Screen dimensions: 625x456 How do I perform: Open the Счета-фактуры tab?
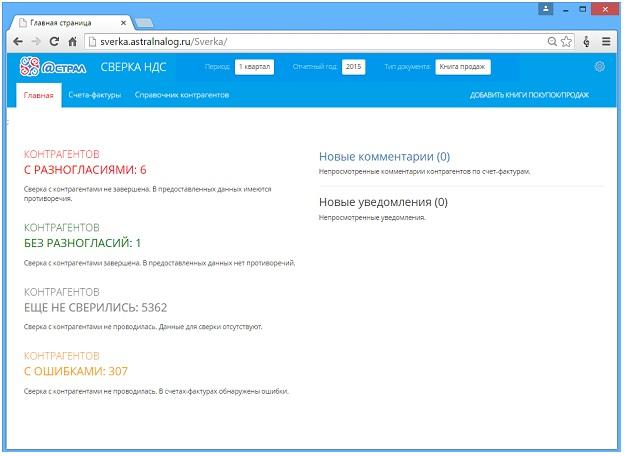click(95, 95)
